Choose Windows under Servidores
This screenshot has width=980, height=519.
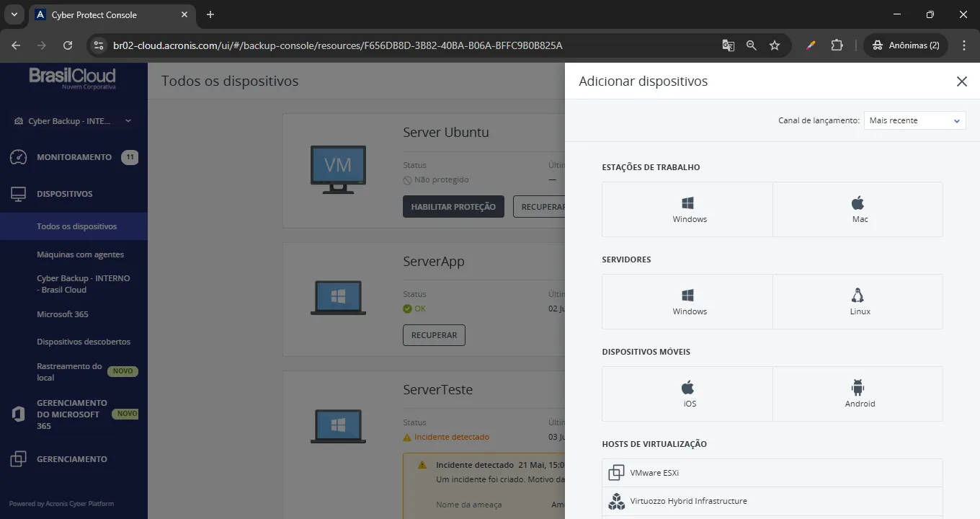coord(687,301)
